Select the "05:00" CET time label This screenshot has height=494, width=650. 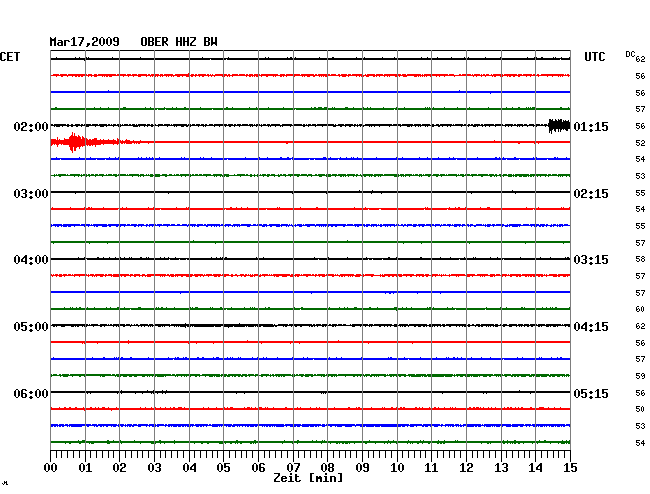pyautogui.click(x=31, y=327)
